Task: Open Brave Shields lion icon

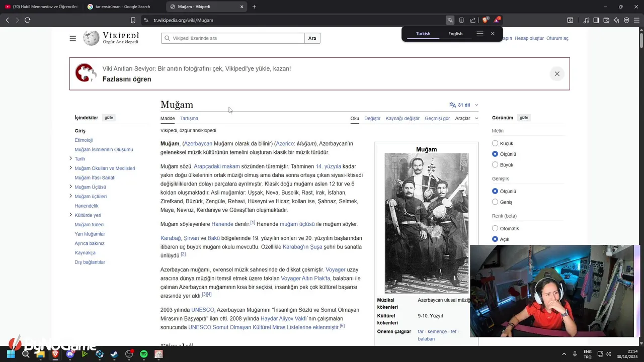Action: 485,20
